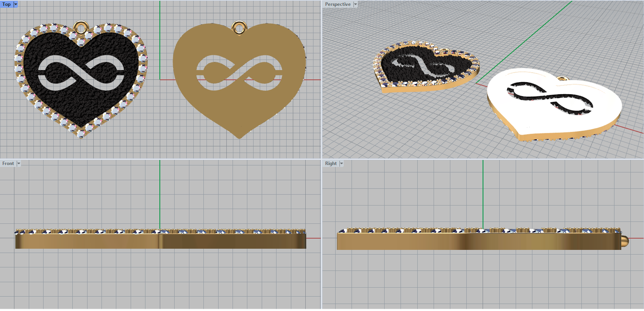Activate the Top viewport title label
644x311 pixels.
(6, 4)
